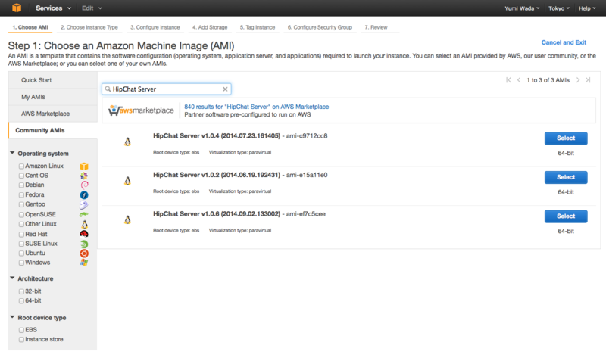Focus the HipChat Server search field

pyautogui.click(x=166, y=89)
